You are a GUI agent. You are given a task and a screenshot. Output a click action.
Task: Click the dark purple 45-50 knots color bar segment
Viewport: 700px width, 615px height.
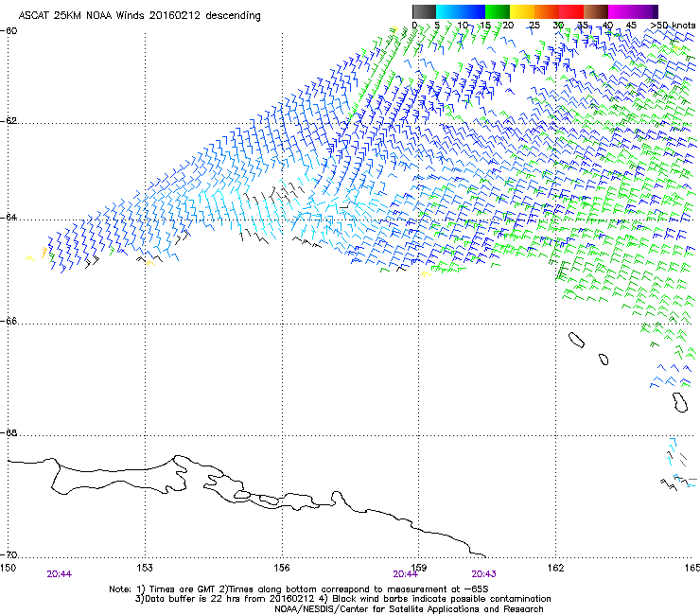pyautogui.click(x=645, y=11)
